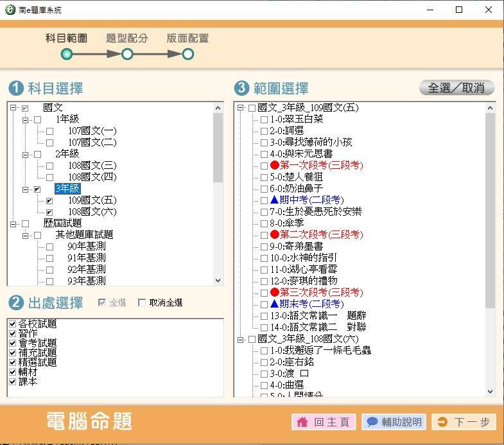Uncheck 各校試題 source checkbox
Screen dimensions: 504x445
(13, 324)
